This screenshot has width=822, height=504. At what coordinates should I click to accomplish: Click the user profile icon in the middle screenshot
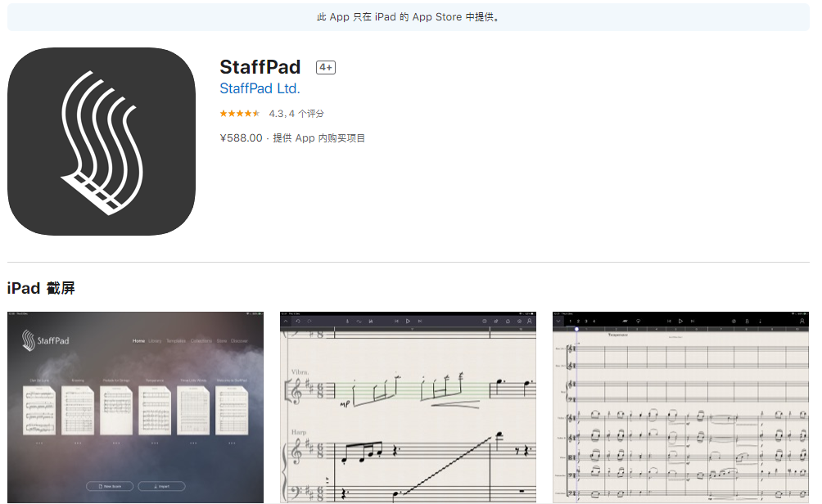pos(530,322)
